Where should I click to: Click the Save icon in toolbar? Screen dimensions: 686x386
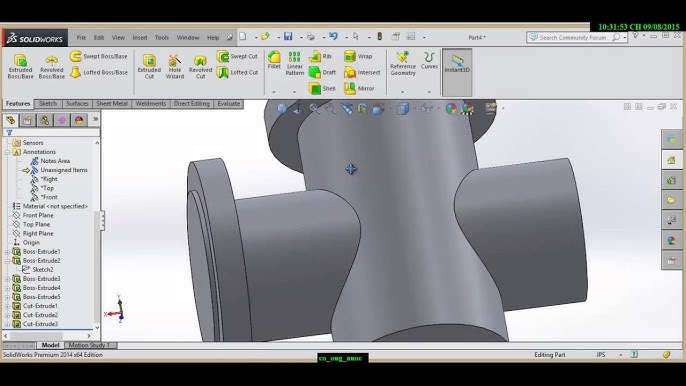pos(288,37)
